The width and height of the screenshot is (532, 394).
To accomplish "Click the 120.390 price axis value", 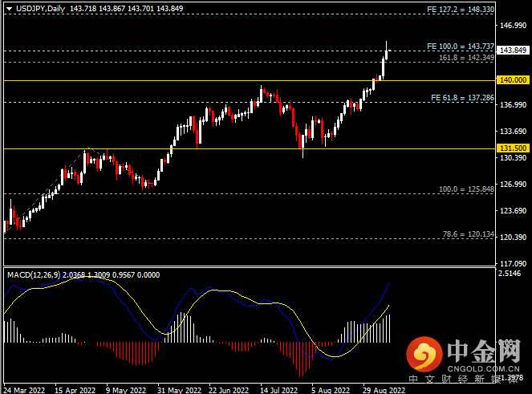I will pyautogui.click(x=513, y=238).
